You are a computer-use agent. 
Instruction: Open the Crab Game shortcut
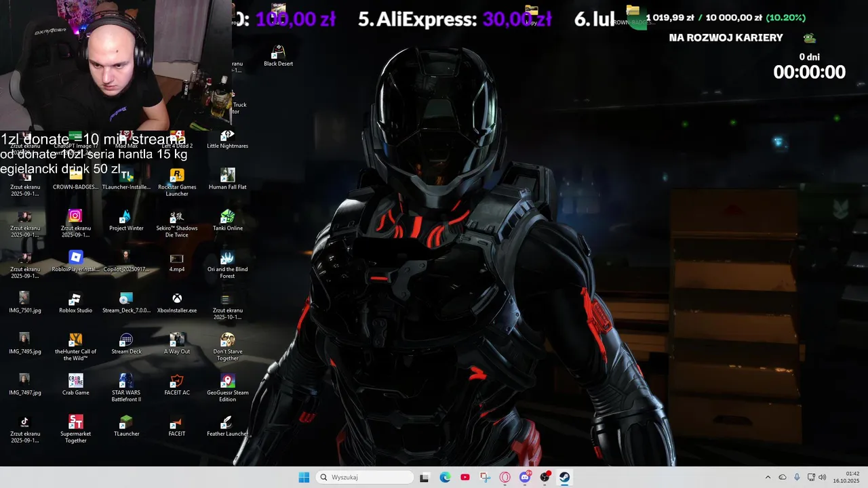pyautogui.click(x=75, y=386)
